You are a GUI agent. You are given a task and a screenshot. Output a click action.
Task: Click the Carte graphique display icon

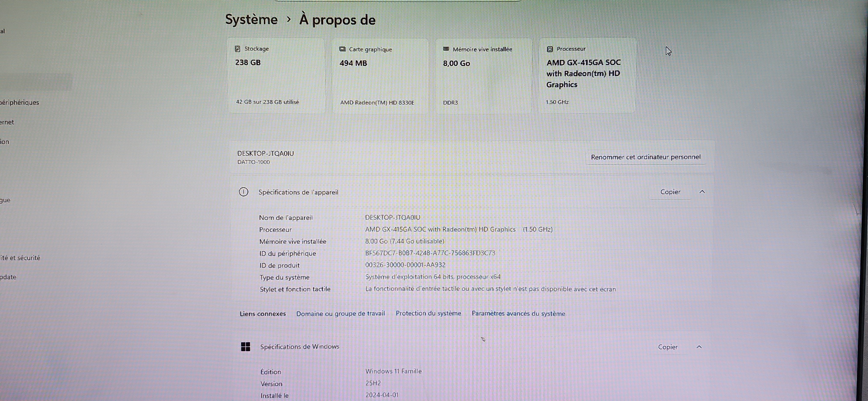pos(343,49)
